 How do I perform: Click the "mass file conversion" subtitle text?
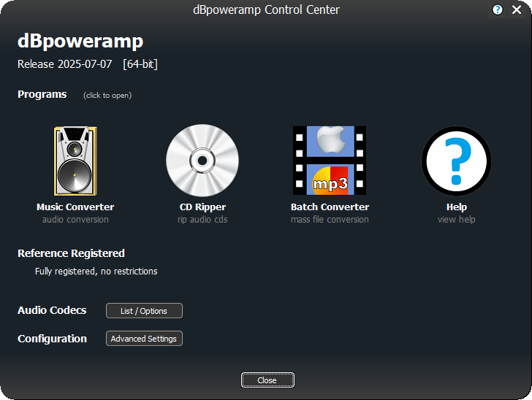tap(330, 220)
